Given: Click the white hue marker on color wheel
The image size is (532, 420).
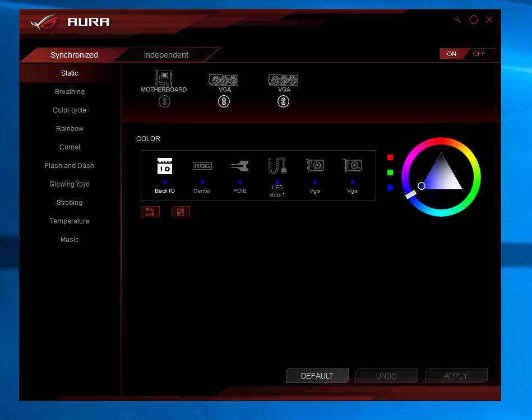Looking at the screenshot, I should (x=411, y=194).
